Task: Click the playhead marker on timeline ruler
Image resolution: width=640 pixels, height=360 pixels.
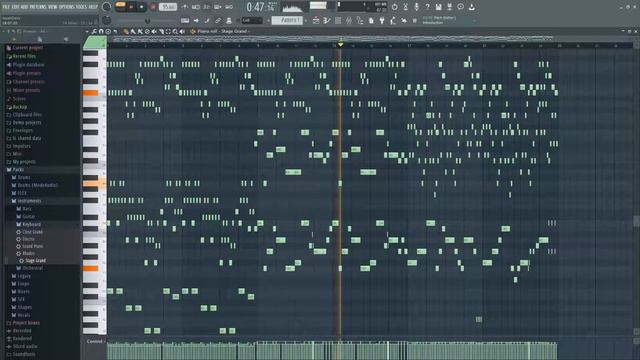Action: (340, 44)
